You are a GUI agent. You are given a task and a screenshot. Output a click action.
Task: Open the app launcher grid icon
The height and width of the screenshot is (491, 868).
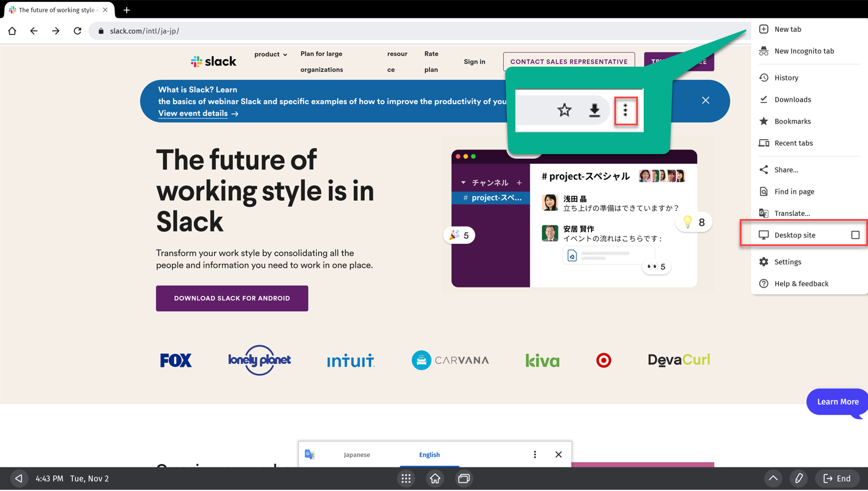(406, 479)
